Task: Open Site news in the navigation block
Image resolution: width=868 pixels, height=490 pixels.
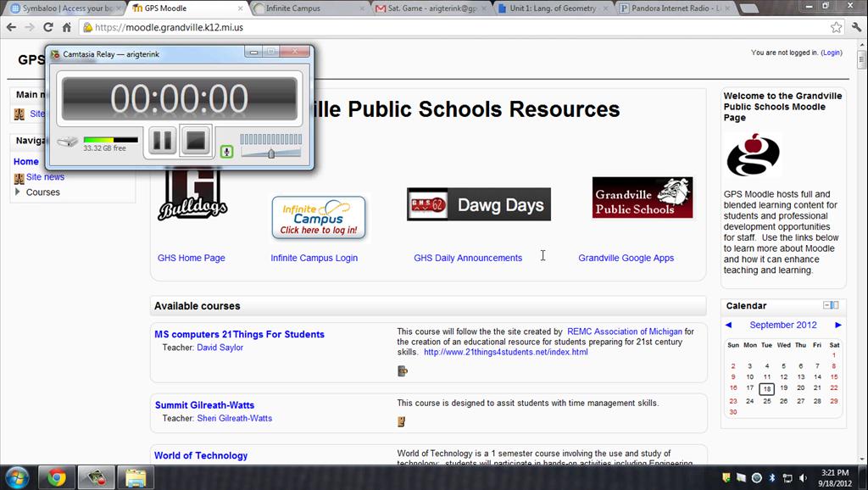Action: tap(46, 176)
